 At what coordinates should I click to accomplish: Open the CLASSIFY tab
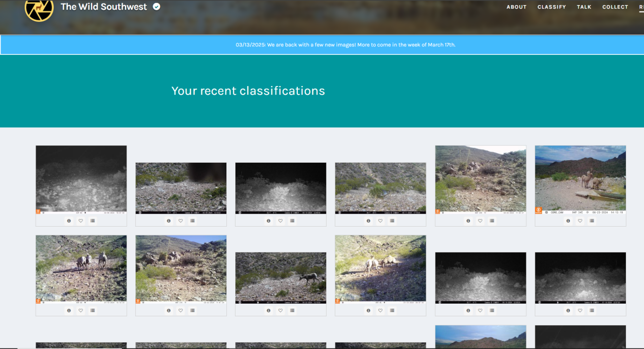(551, 7)
